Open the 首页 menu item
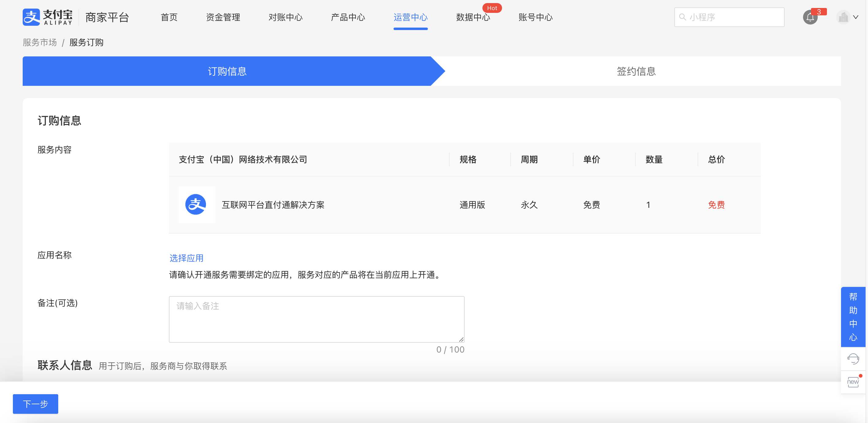 point(169,17)
